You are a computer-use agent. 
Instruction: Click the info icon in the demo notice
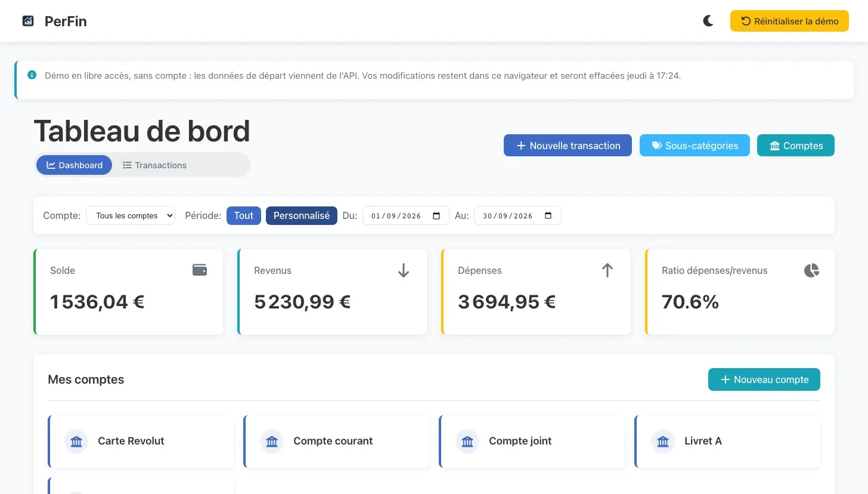[32, 75]
